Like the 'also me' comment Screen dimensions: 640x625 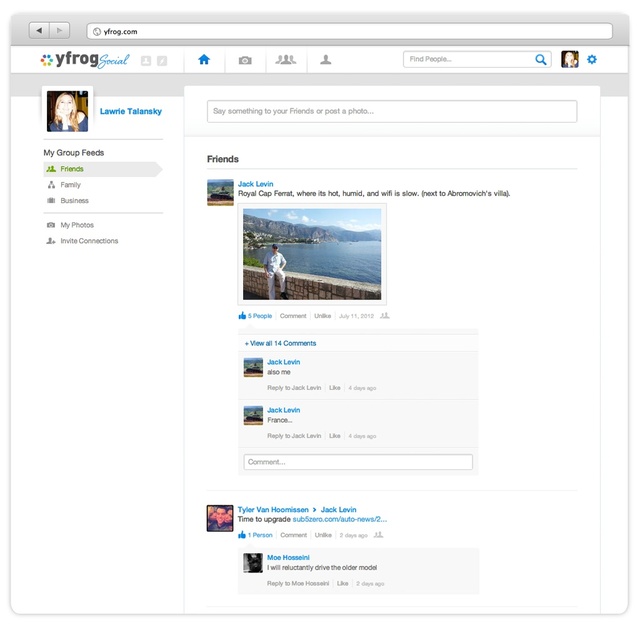(x=335, y=388)
